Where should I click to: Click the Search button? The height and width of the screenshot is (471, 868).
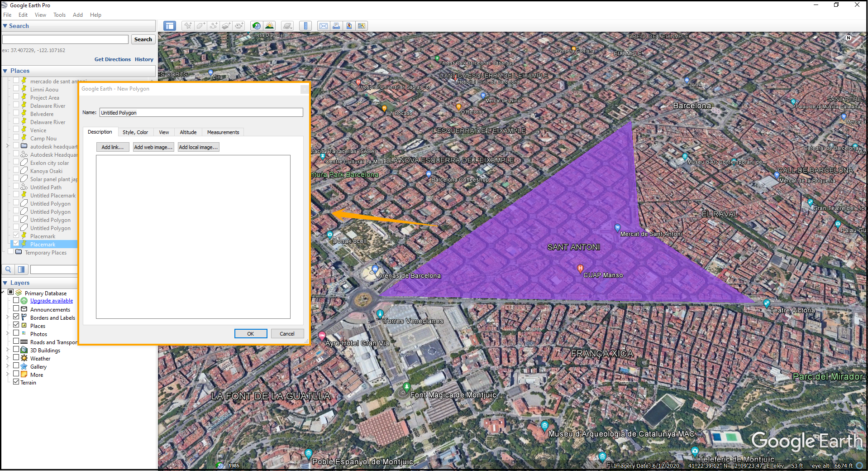tap(143, 39)
